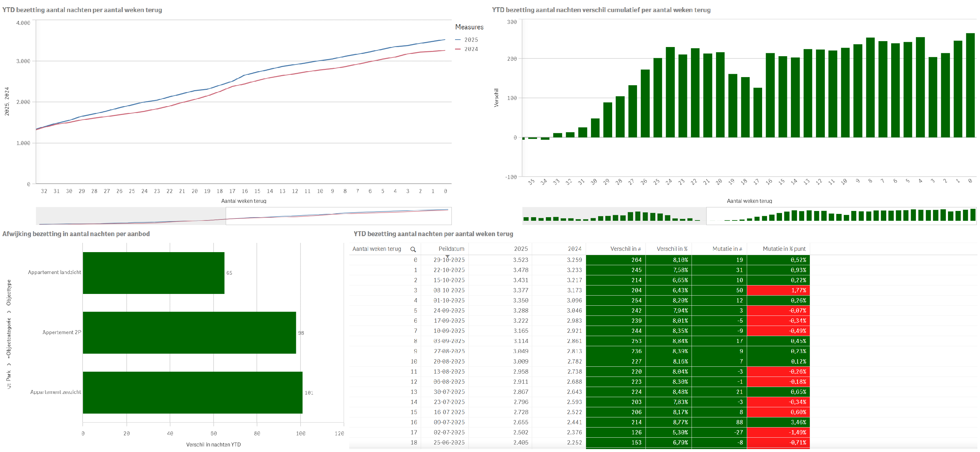Select Park drill-down level label

tap(9, 376)
